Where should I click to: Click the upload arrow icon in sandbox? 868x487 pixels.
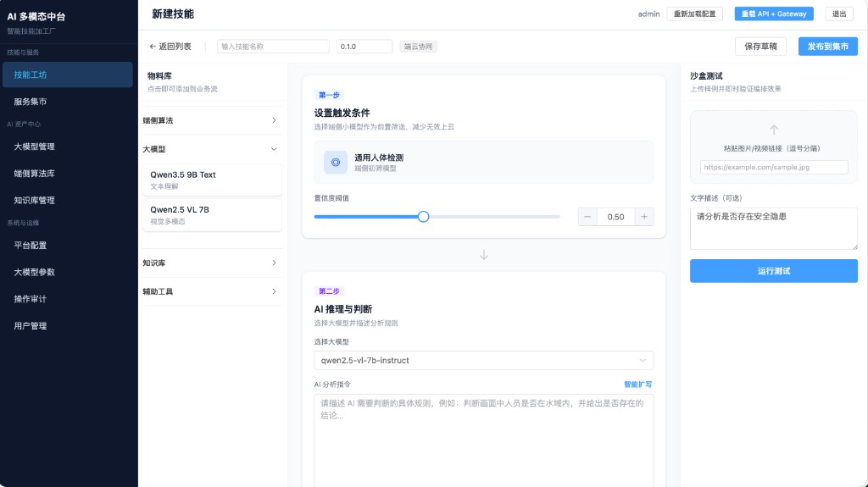pos(774,130)
